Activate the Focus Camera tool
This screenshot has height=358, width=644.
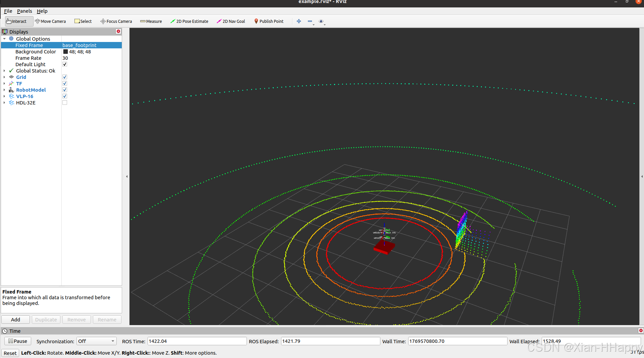pyautogui.click(x=116, y=21)
